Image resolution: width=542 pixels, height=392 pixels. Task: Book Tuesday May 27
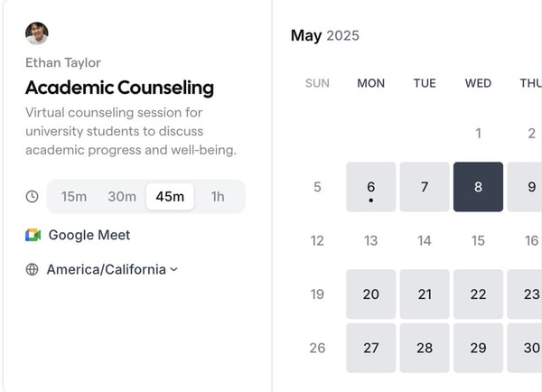click(371, 348)
